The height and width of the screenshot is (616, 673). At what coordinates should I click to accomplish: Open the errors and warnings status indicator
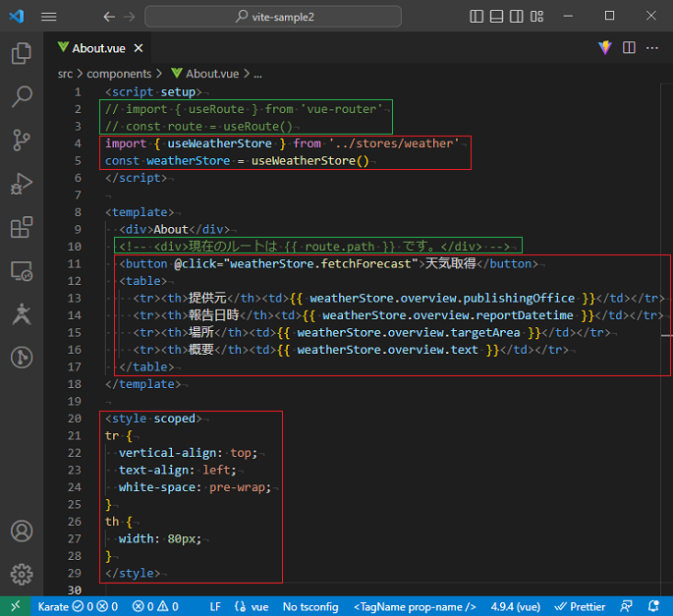click(x=155, y=606)
